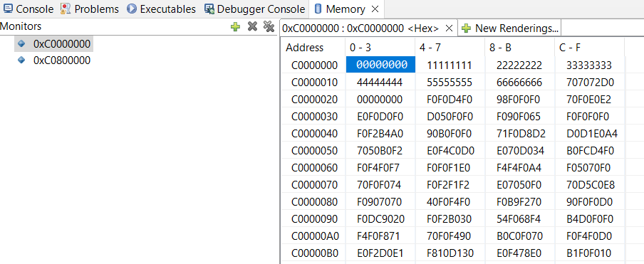Select memory cell B0C0F070
Screen dimensions: 644x264
pos(519,236)
